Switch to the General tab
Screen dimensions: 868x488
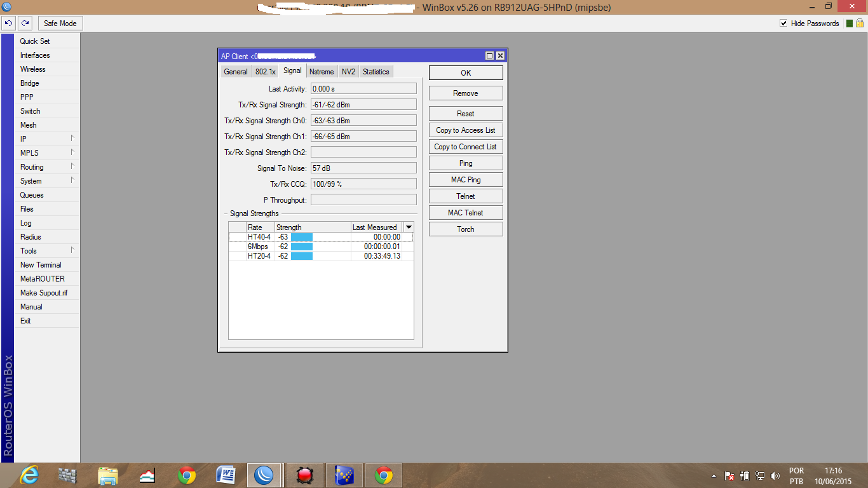coord(236,72)
